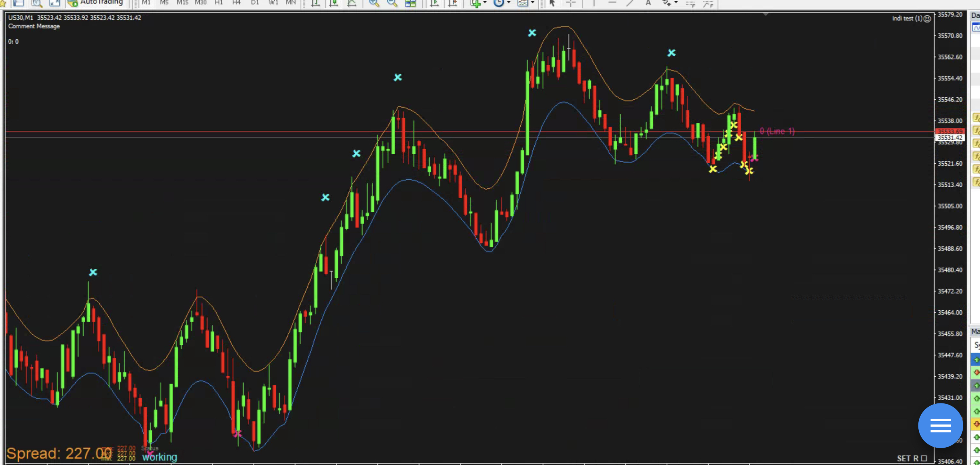Viewport: 980px width, 465px height.
Task: Switch chart to M30 timeframe
Action: [x=200, y=3]
